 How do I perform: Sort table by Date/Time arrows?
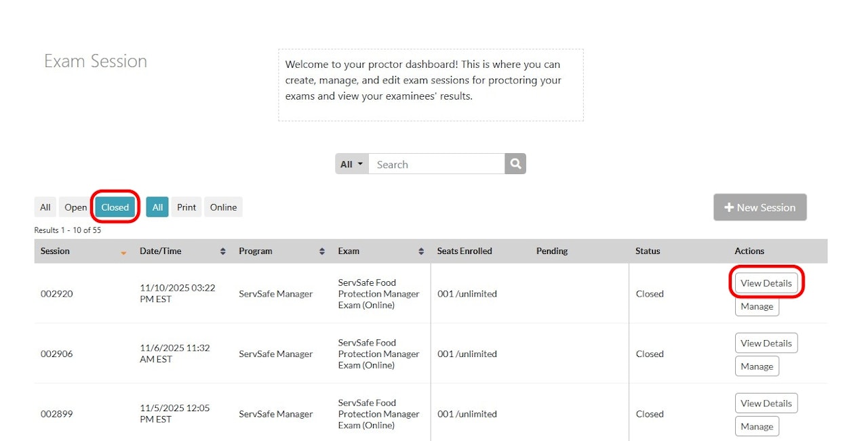[222, 251]
